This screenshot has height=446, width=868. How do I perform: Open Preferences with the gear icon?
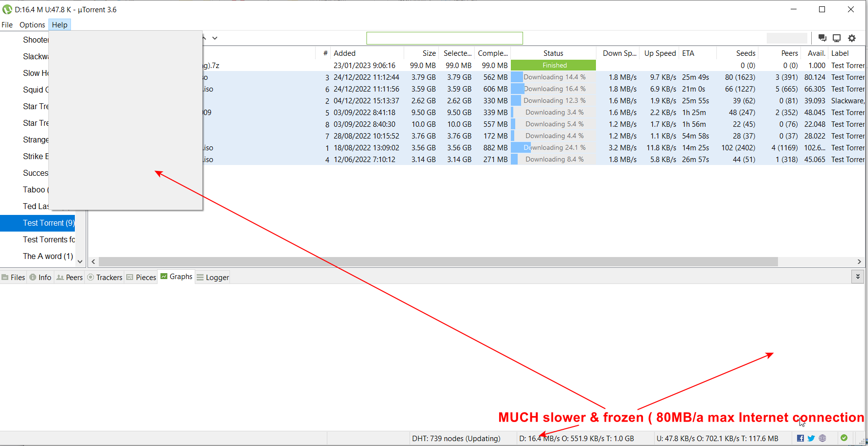[852, 38]
